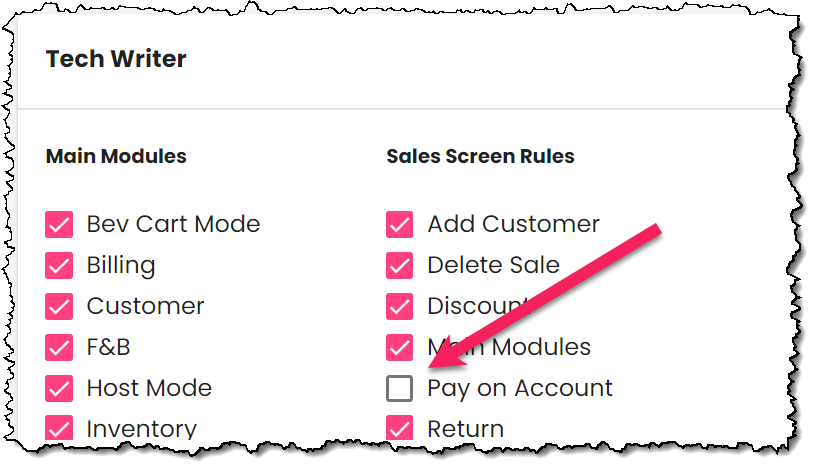Screen dimensions: 817x469
Task: Uncheck the Main Modules rule checkbox
Action: [400, 347]
